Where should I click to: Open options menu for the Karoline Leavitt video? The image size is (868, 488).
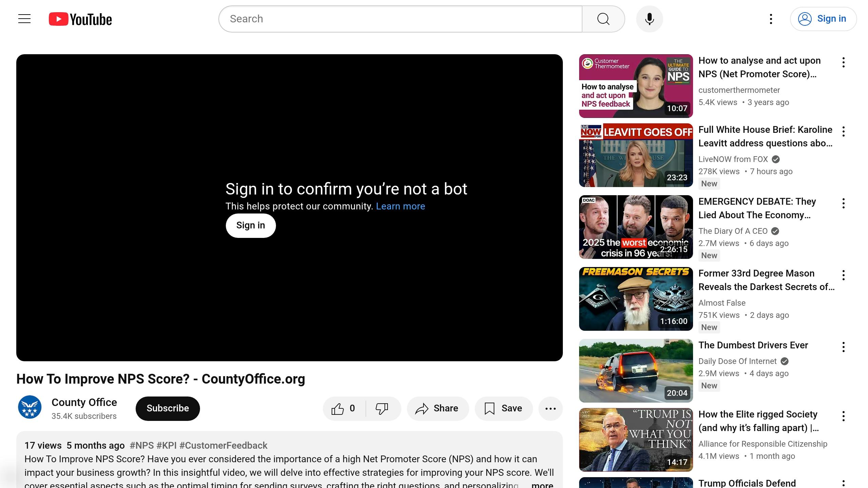point(844,131)
